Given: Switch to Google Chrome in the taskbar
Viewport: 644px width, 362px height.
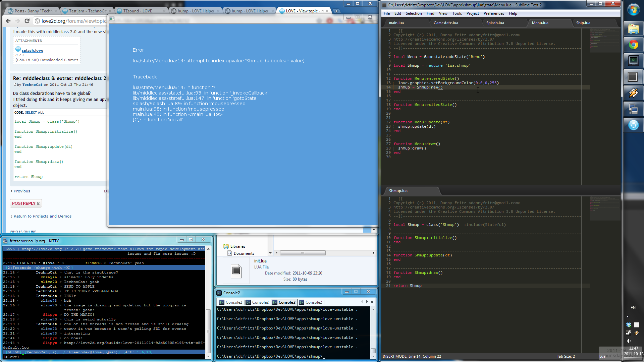Looking at the screenshot, I should 633,45.
